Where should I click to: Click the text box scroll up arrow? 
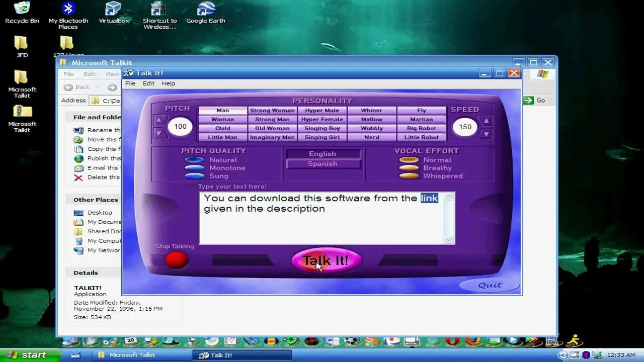tap(449, 197)
